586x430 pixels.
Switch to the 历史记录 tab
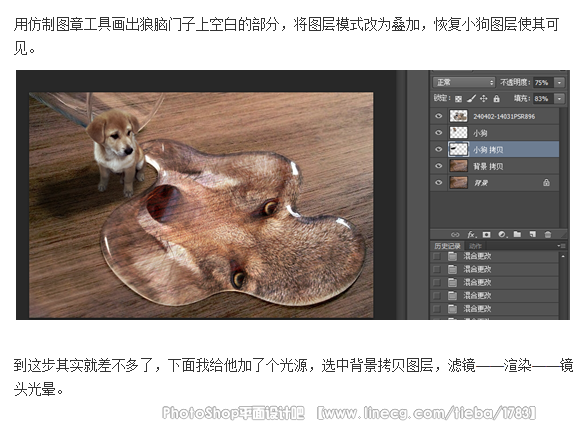coord(447,246)
